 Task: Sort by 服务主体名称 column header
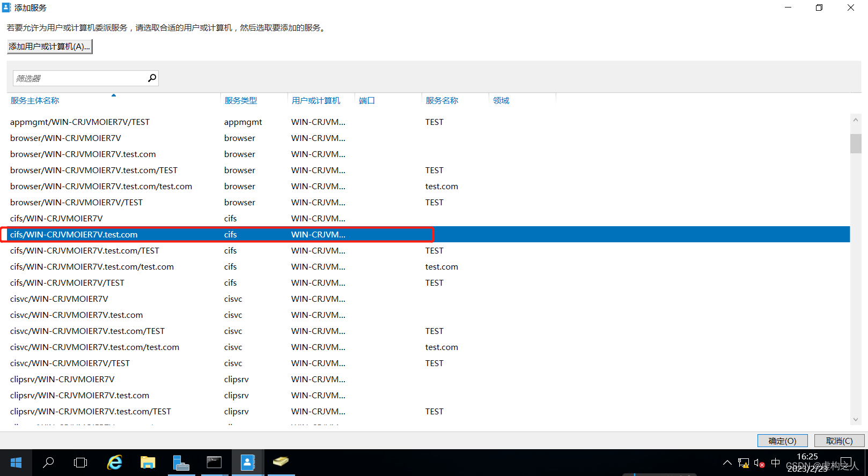(x=35, y=100)
